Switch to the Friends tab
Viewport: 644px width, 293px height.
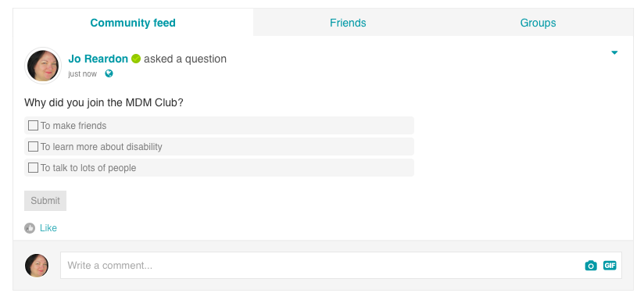[x=348, y=23]
